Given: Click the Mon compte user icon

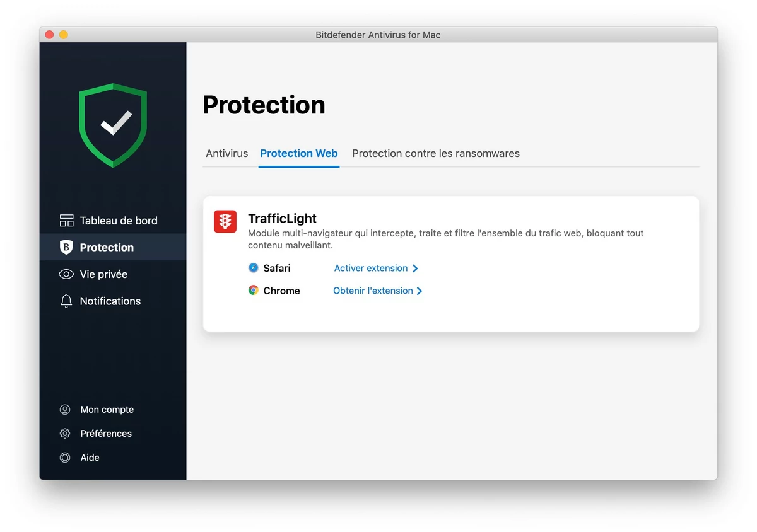Looking at the screenshot, I should coord(65,410).
